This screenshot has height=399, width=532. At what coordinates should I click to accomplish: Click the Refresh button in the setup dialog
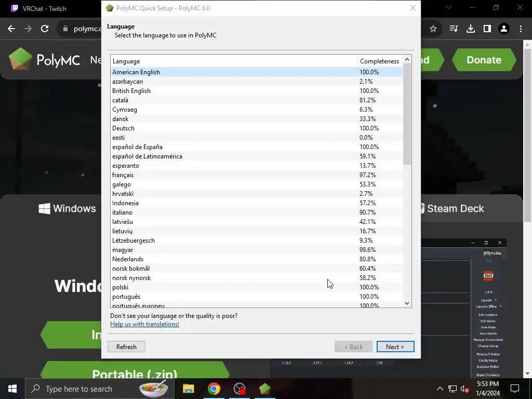pyautogui.click(x=126, y=347)
